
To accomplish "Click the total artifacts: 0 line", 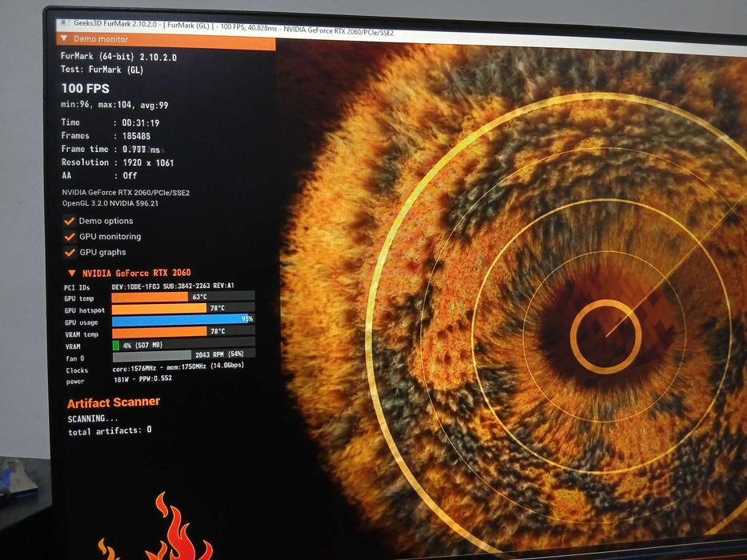I will point(110,431).
